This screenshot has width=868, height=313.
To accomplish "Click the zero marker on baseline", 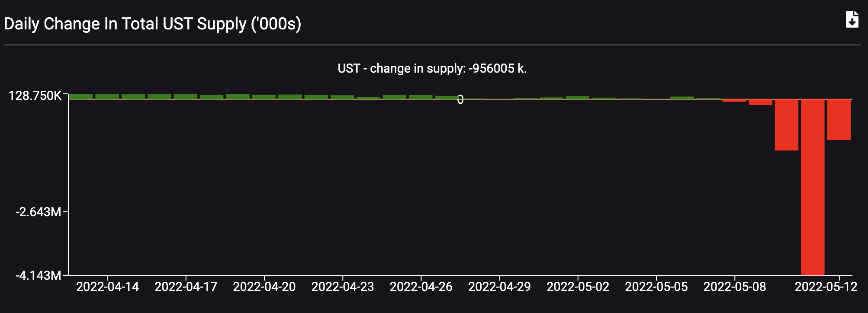I will (x=460, y=100).
